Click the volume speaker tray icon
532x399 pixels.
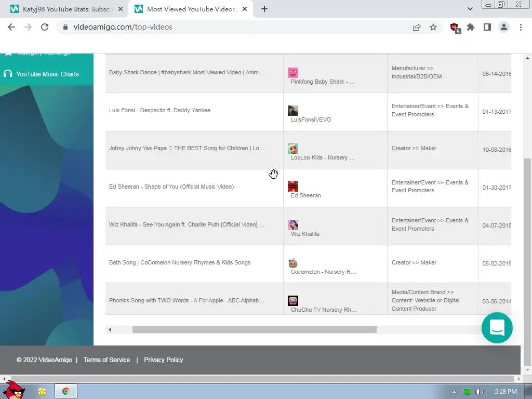point(479,392)
